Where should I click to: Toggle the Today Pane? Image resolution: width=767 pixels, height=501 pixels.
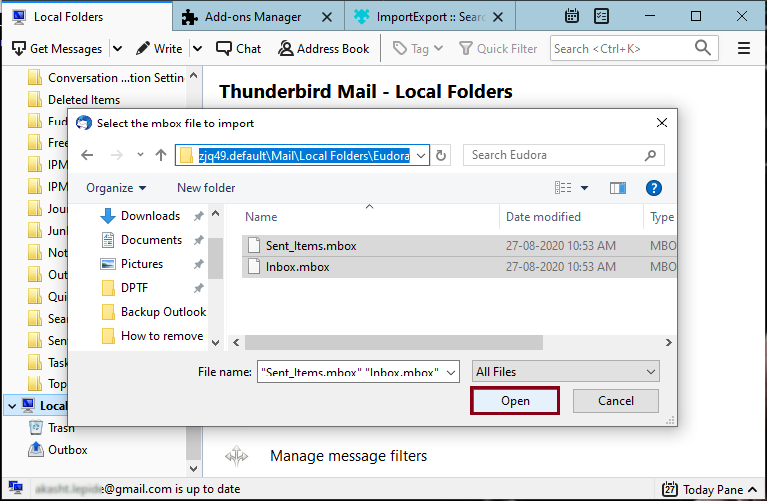pyautogui.click(x=710, y=489)
